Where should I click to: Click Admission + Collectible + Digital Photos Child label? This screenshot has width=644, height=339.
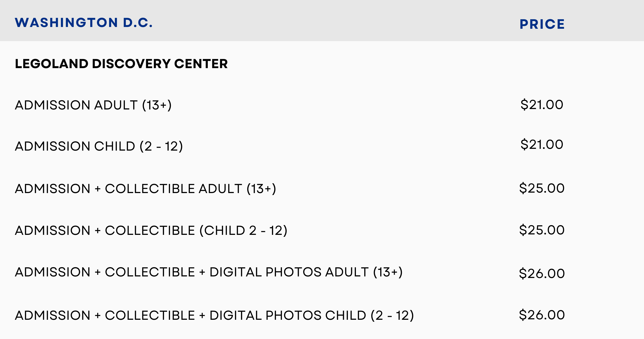pyautogui.click(x=214, y=315)
